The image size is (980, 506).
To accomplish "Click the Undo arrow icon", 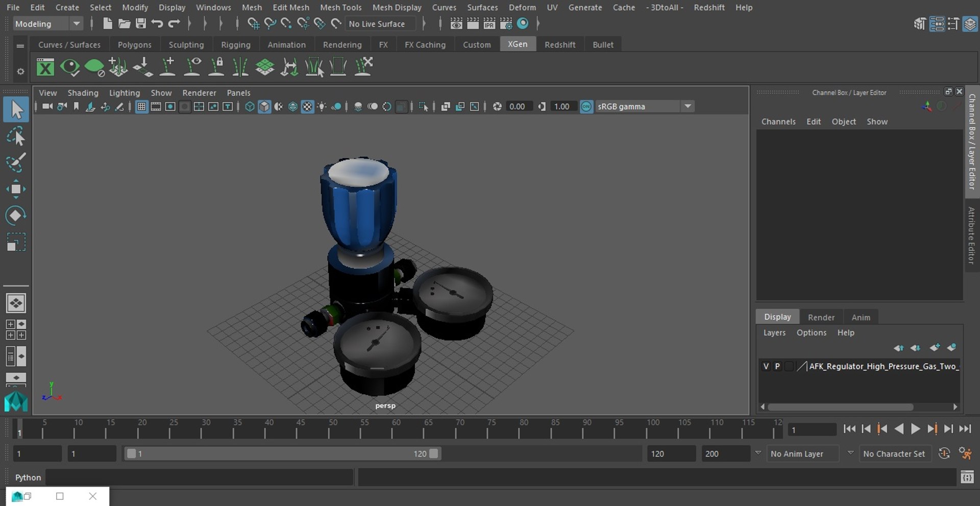I will coord(157,23).
